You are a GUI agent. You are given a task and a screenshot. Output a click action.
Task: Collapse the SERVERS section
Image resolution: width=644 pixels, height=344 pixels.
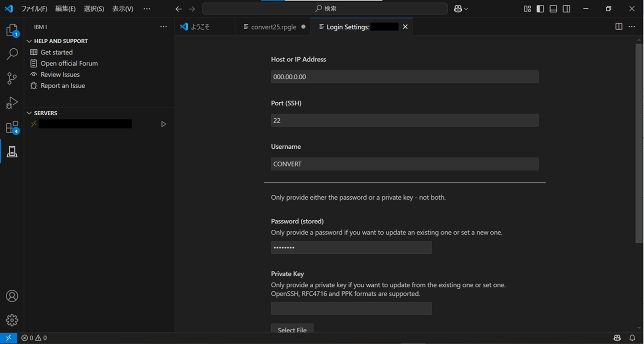tap(29, 113)
